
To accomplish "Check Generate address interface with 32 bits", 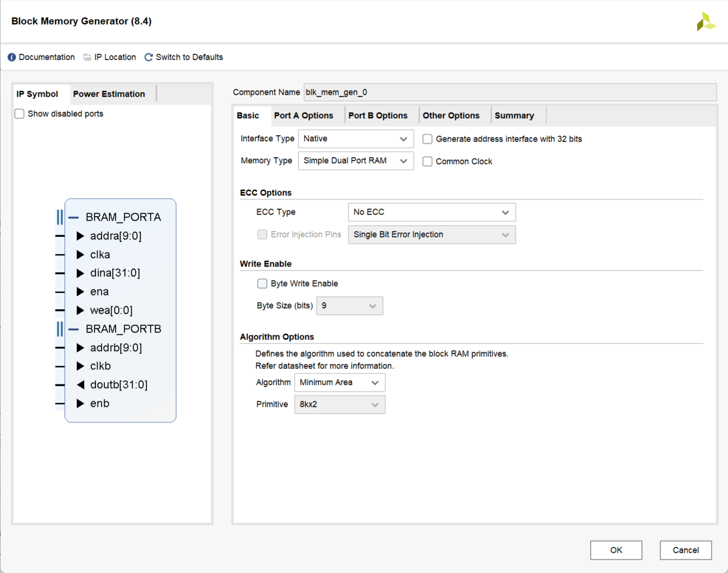I will [x=427, y=139].
